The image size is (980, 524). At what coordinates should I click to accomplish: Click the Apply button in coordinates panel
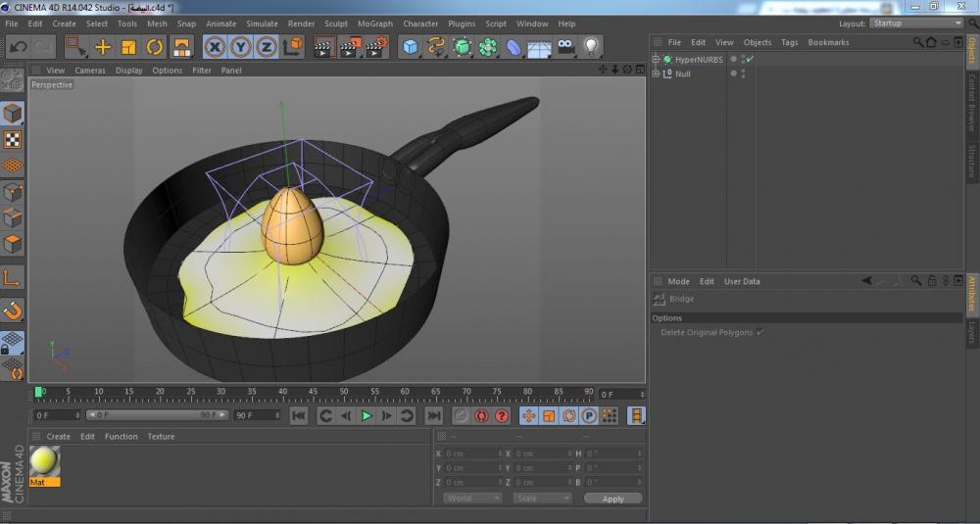(x=612, y=499)
